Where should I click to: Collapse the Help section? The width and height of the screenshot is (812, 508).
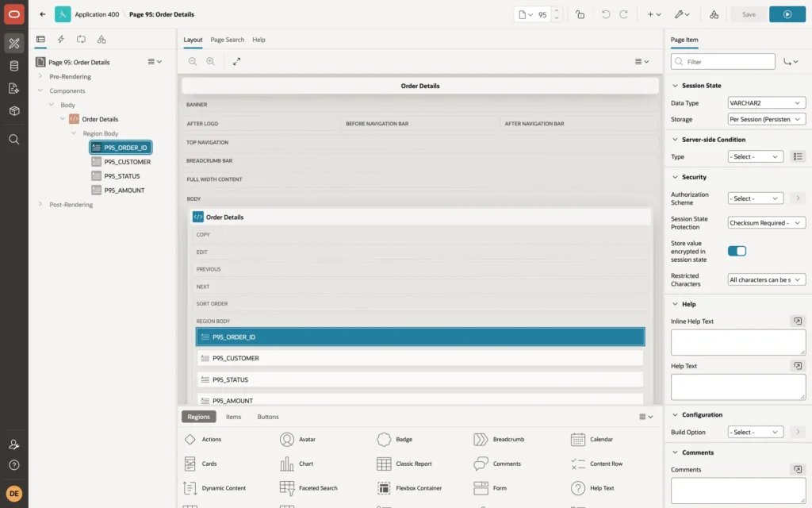(675, 304)
